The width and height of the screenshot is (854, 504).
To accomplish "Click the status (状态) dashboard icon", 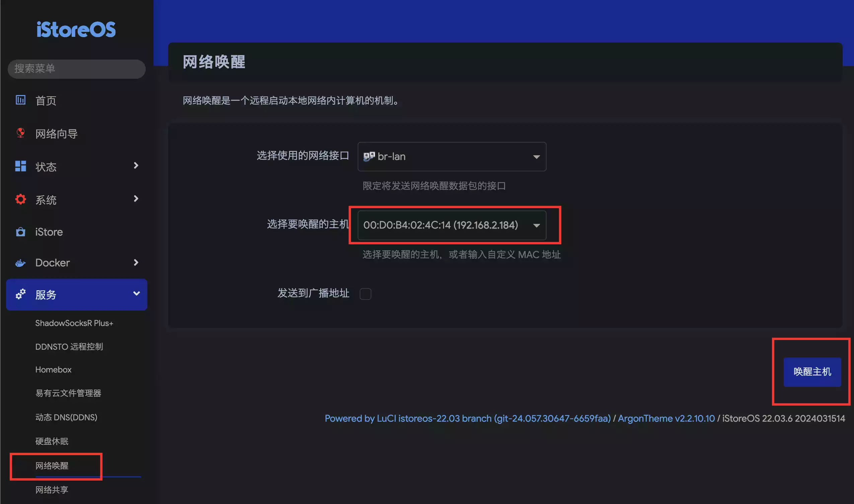I will [20, 166].
